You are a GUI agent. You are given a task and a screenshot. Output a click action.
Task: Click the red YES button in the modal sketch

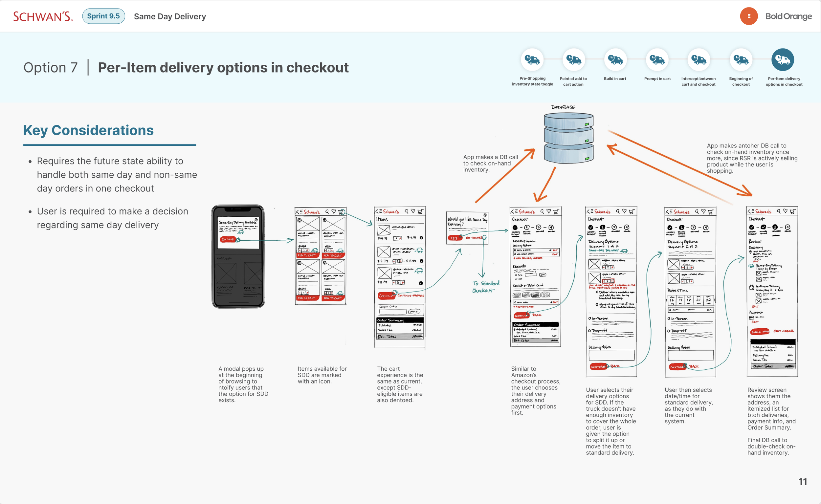click(454, 238)
